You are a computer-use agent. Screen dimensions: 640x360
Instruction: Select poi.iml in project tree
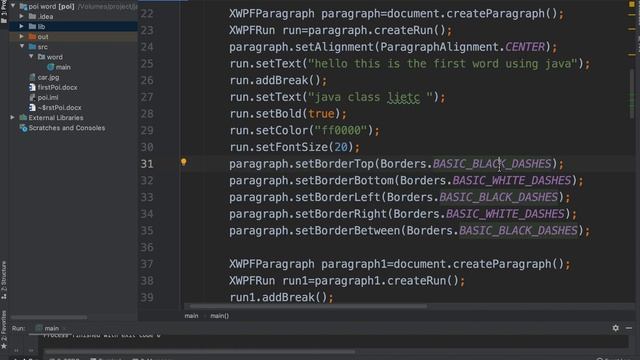click(x=48, y=98)
